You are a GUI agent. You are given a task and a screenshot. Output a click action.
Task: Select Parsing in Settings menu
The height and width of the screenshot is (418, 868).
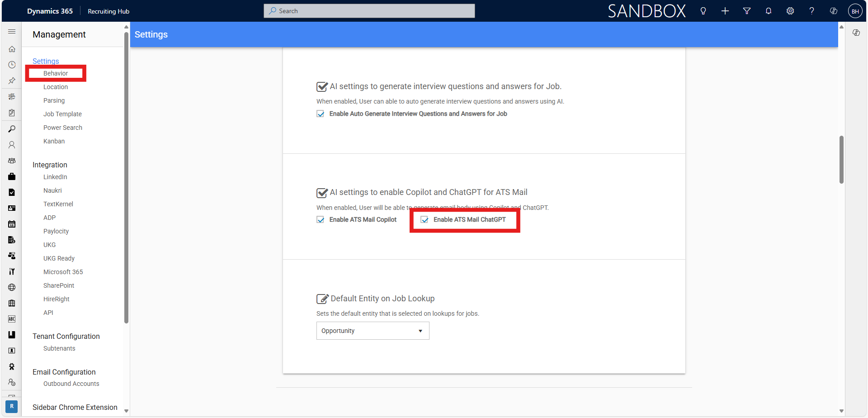coord(54,100)
